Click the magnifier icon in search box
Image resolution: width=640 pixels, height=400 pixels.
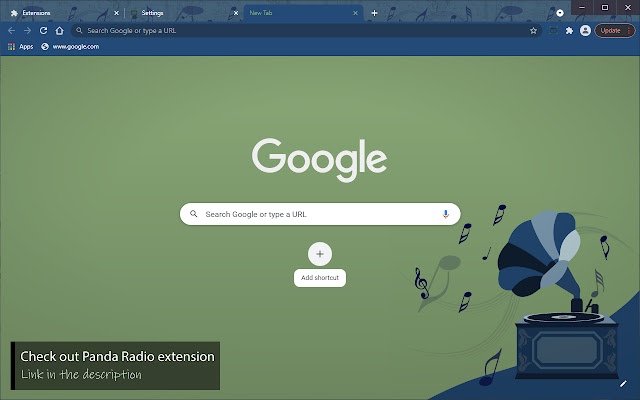click(194, 214)
